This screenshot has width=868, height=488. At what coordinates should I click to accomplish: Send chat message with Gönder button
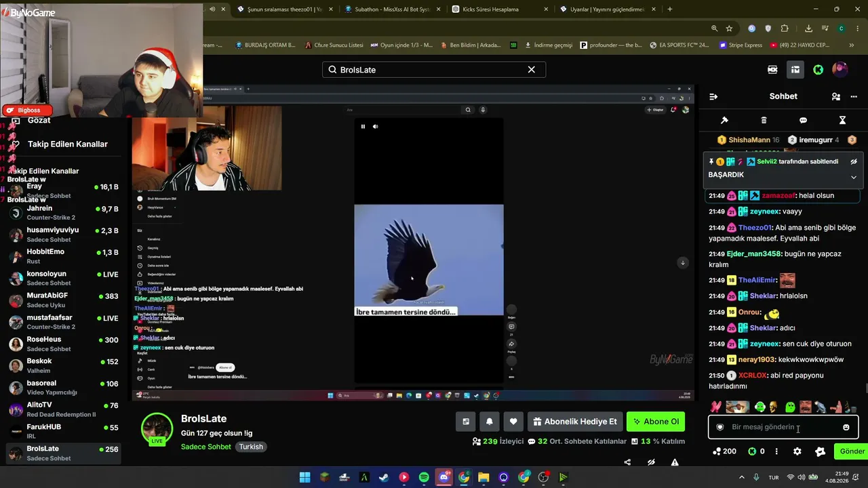(852, 451)
